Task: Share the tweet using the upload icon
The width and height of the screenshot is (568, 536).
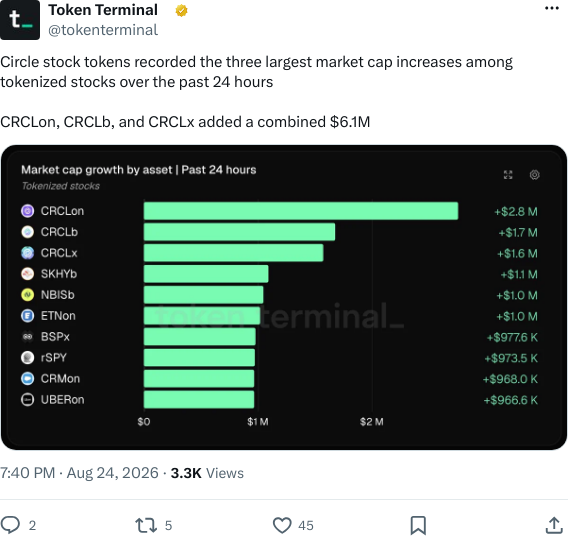Action: click(554, 525)
